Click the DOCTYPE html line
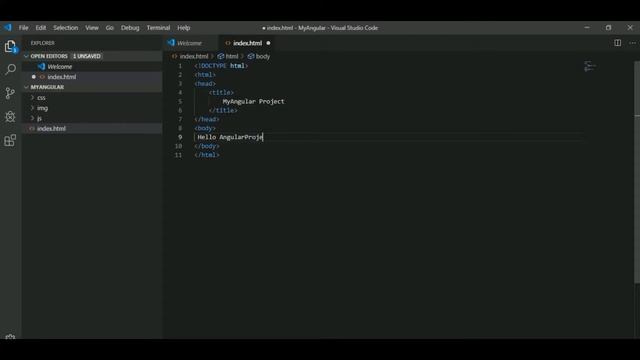Screen dimensions: 640x360 [x=221, y=66]
